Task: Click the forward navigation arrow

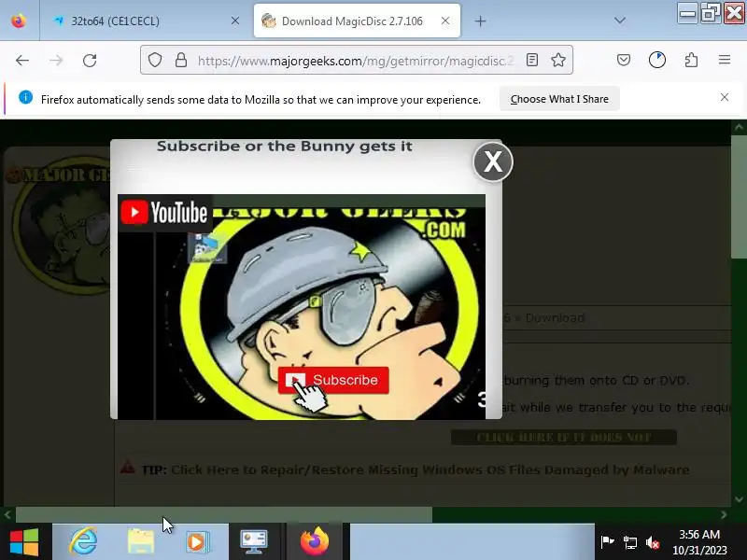Action: pyautogui.click(x=56, y=61)
